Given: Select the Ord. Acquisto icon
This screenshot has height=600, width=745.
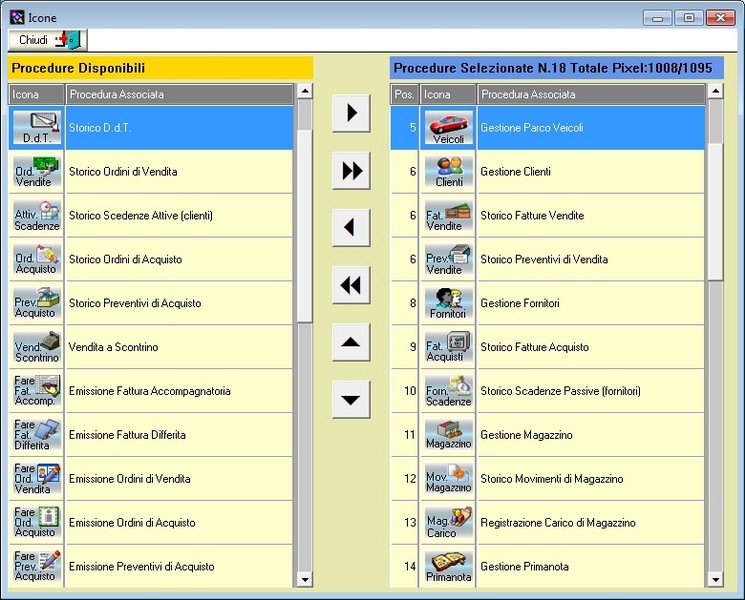Looking at the screenshot, I should [x=37, y=259].
